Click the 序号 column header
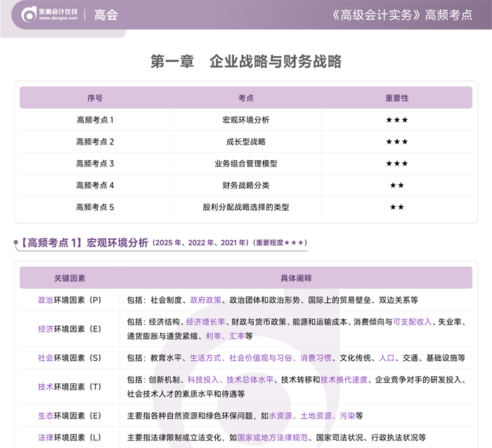 point(95,98)
